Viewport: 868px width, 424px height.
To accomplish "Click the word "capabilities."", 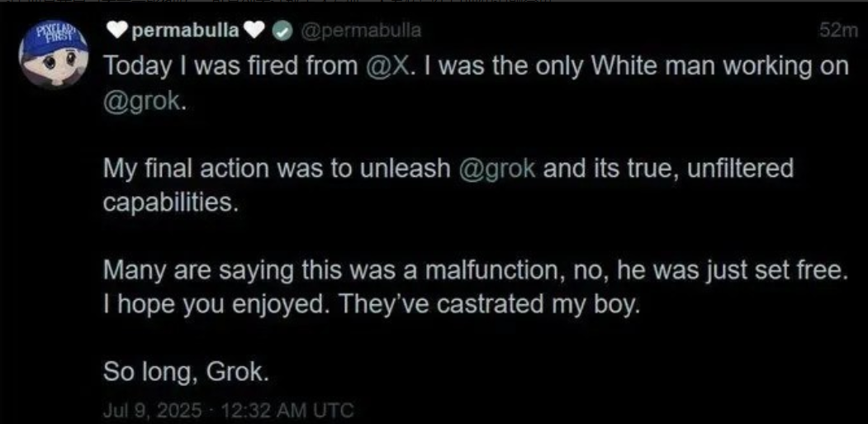I will (170, 203).
